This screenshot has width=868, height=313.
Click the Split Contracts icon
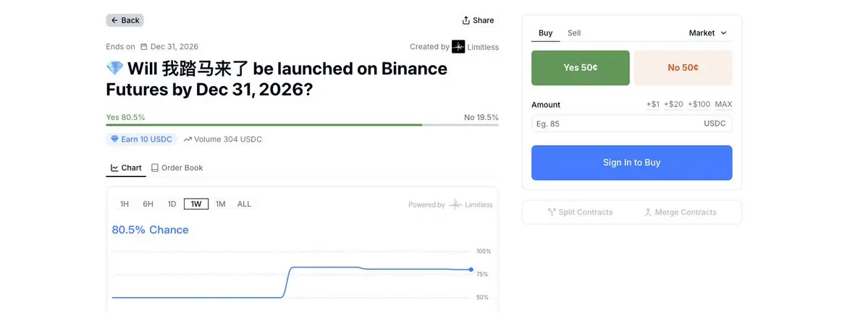pyautogui.click(x=552, y=213)
